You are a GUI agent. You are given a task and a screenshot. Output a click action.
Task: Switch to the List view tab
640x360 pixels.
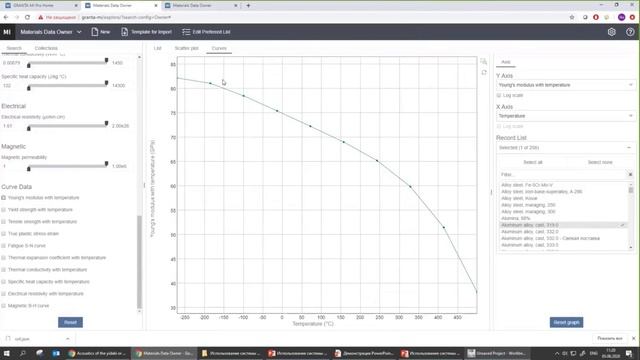[158, 48]
